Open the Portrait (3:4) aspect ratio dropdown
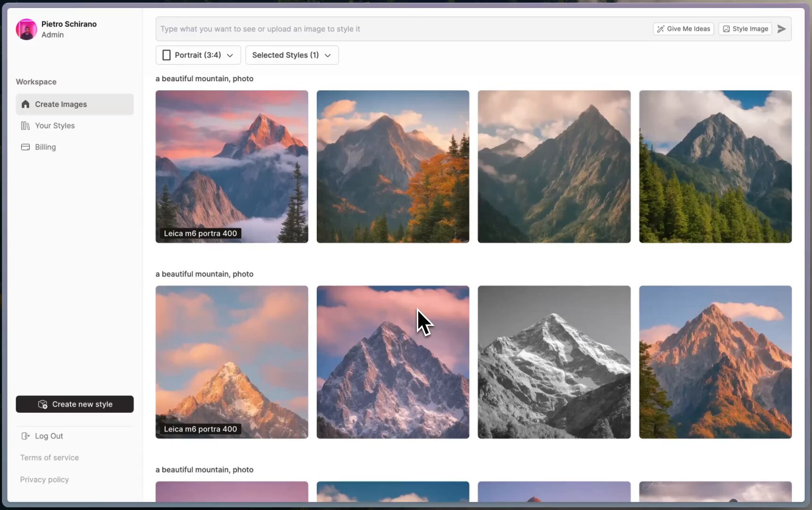Screen dimensions: 812x510 pyautogui.click(x=198, y=55)
